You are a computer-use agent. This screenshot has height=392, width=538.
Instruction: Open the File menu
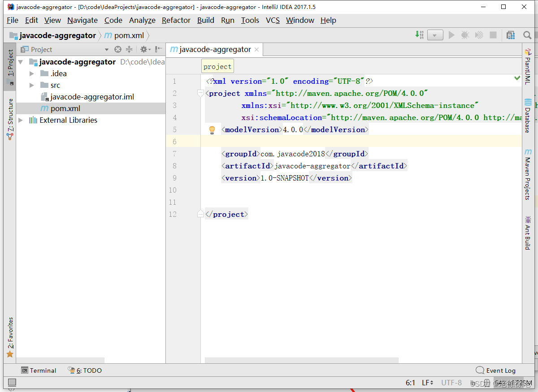tap(13, 20)
